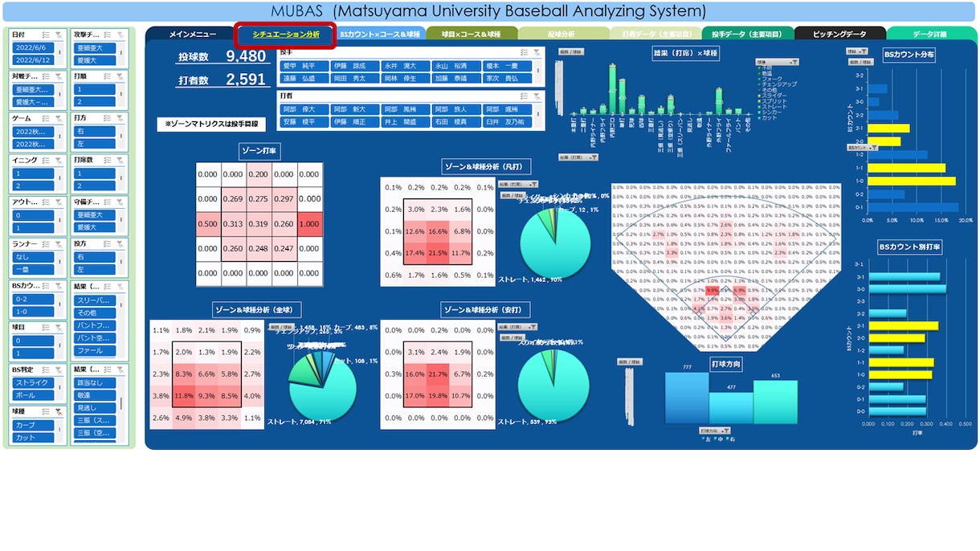Switch to the ピッチングデータ tab
The height and width of the screenshot is (551, 980).
click(840, 35)
